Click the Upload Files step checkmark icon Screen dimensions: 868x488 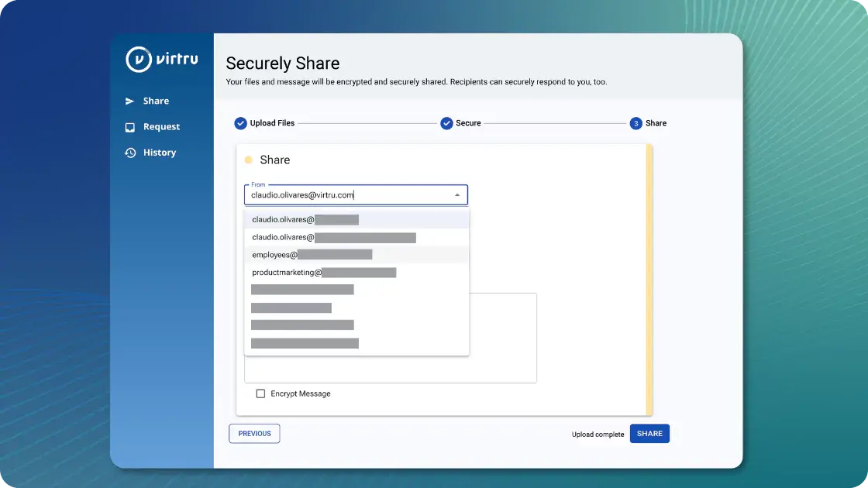pyautogui.click(x=240, y=123)
